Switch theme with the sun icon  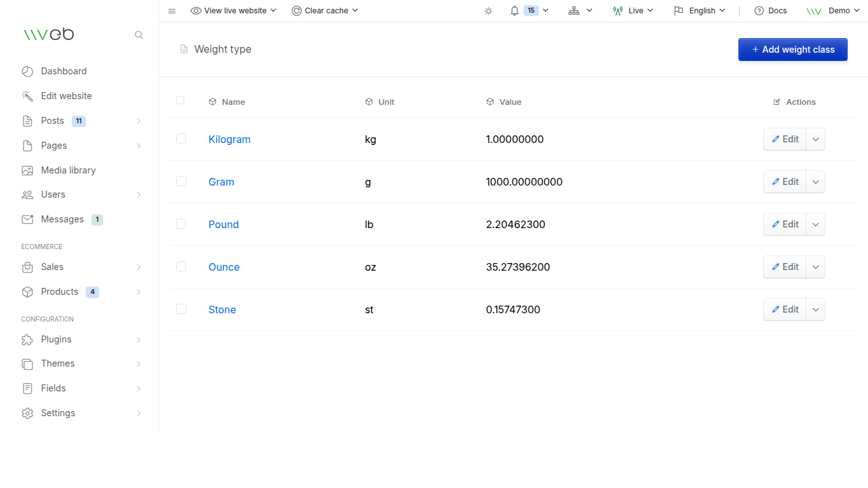[488, 11]
